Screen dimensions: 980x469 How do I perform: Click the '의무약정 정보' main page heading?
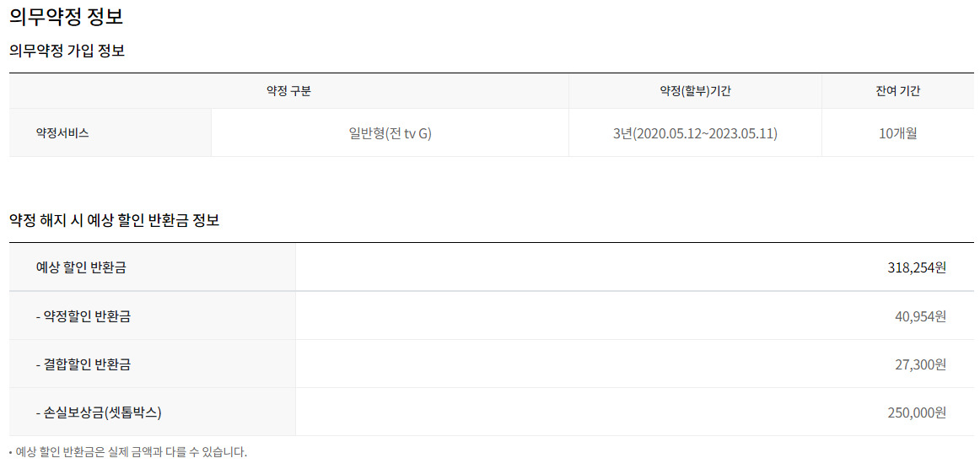tap(66, 16)
